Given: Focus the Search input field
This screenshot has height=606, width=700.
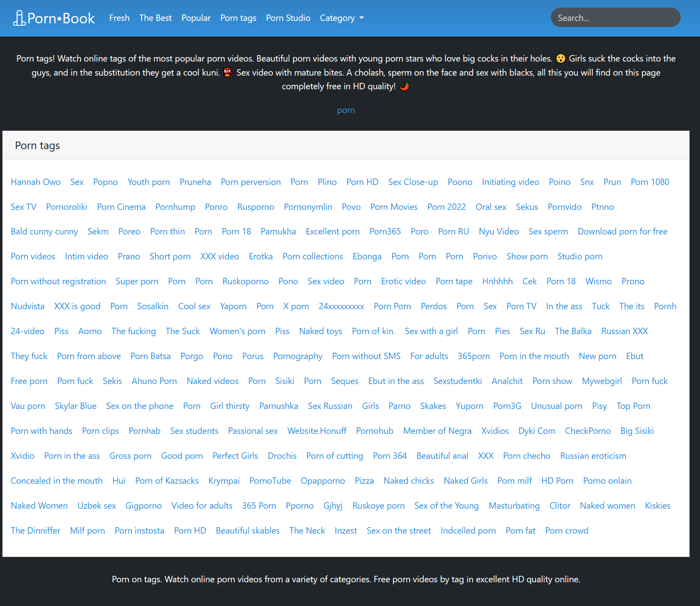Looking at the screenshot, I should pos(616,18).
